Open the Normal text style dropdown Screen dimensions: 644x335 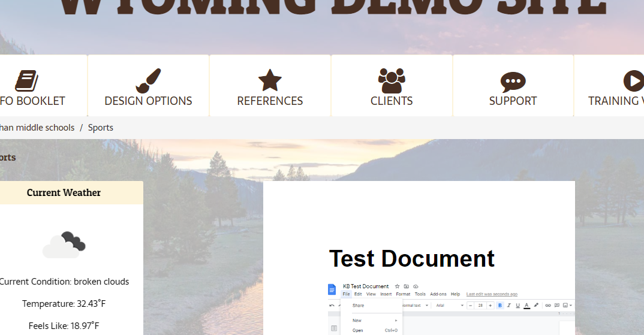(416, 306)
